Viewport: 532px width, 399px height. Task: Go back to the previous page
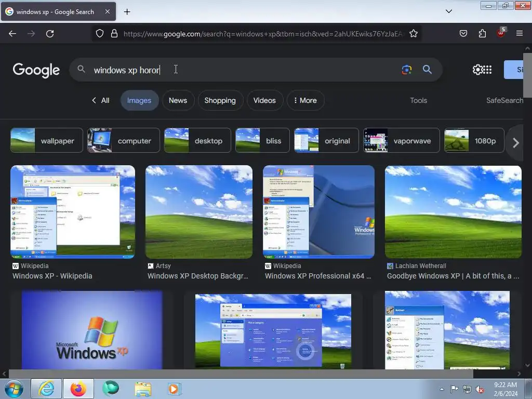pyautogui.click(x=12, y=34)
